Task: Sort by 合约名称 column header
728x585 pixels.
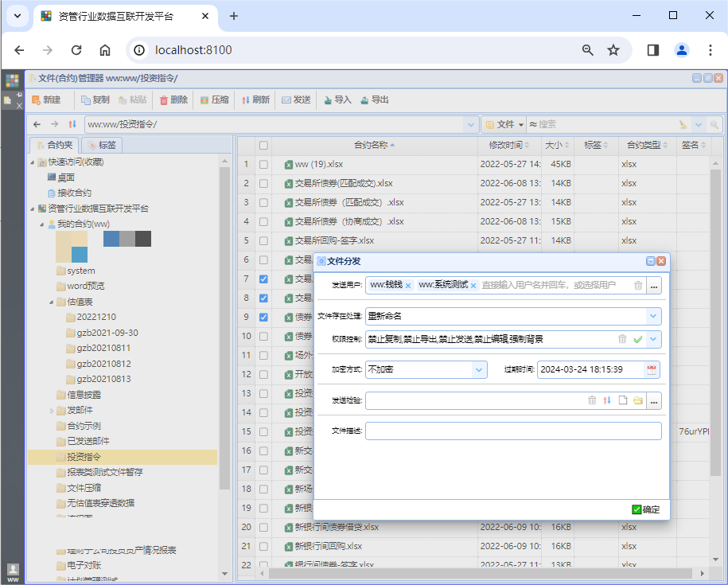Action: click(x=374, y=146)
